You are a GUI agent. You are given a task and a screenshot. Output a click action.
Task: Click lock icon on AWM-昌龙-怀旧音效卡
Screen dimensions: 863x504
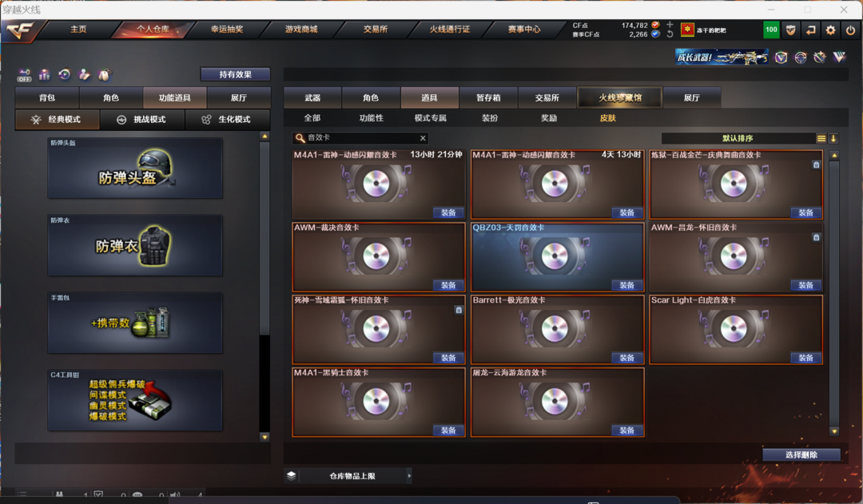[x=816, y=237]
